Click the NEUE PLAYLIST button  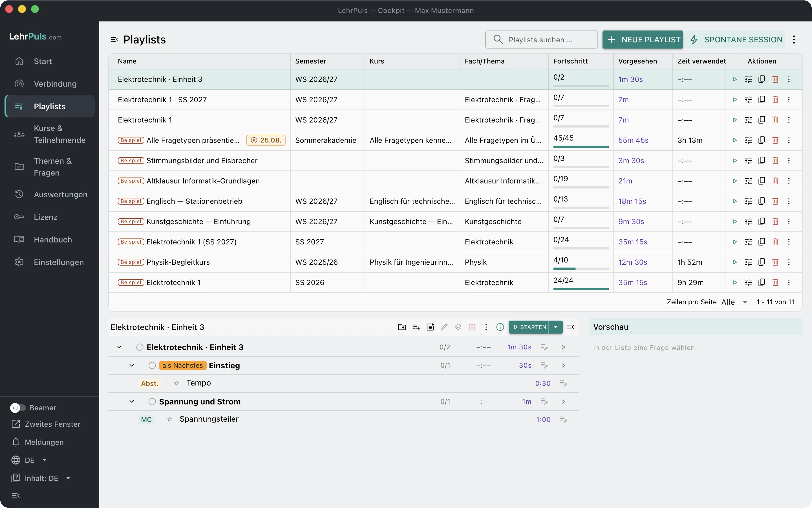coord(643,40)
